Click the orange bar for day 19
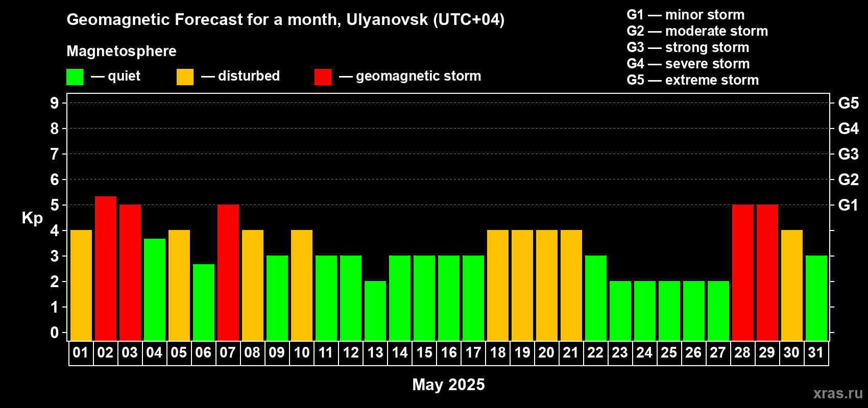This screenshot has height=408, width=868. (x=522, y=286)
